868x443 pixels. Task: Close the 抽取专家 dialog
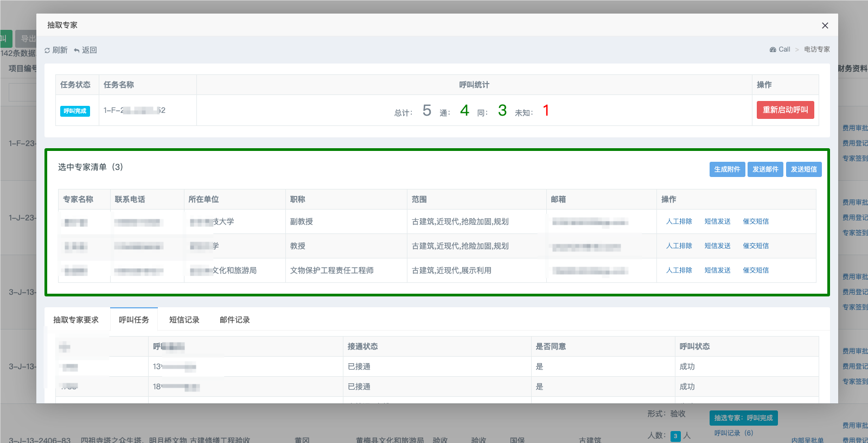pos(825,26)
